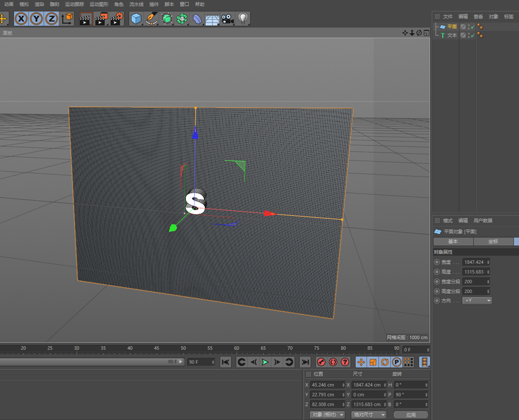Go to the end of animation
The width and height of the screenshot is (519, 420).
pyautogui.click(x=305, y=362)
